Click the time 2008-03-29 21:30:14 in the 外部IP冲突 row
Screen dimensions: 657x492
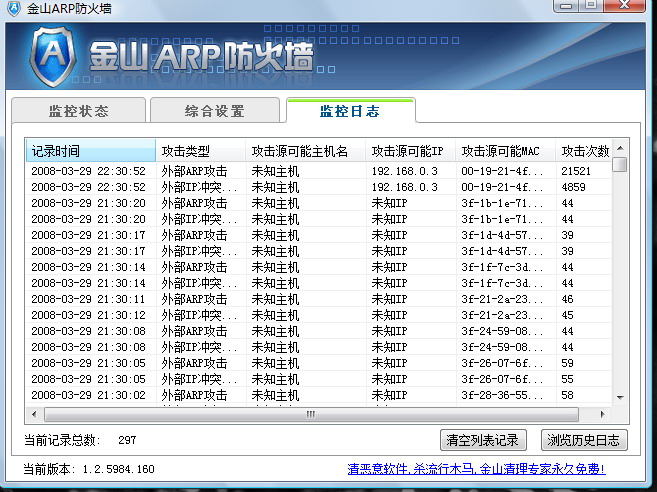[88, 283]
